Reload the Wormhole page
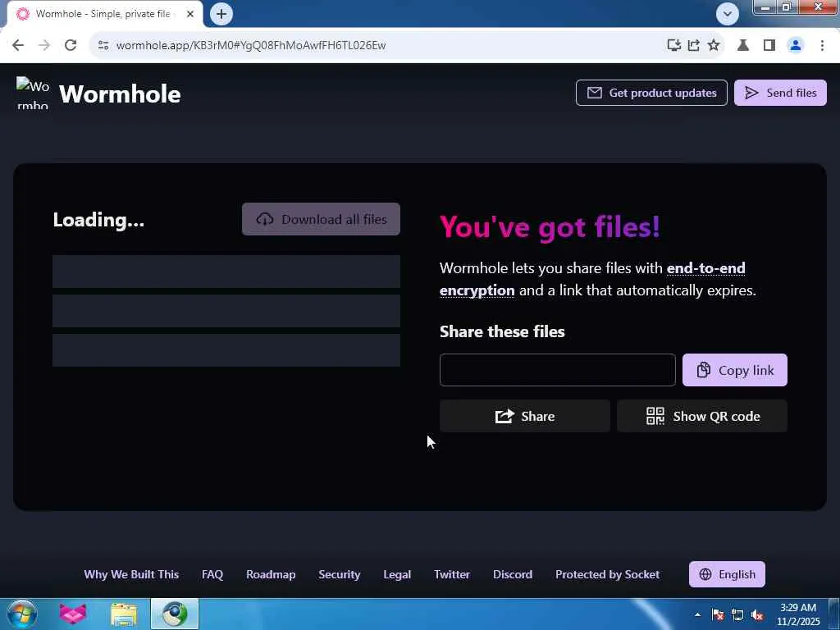This screenshot has height=630, width=840. click(71, 45)
